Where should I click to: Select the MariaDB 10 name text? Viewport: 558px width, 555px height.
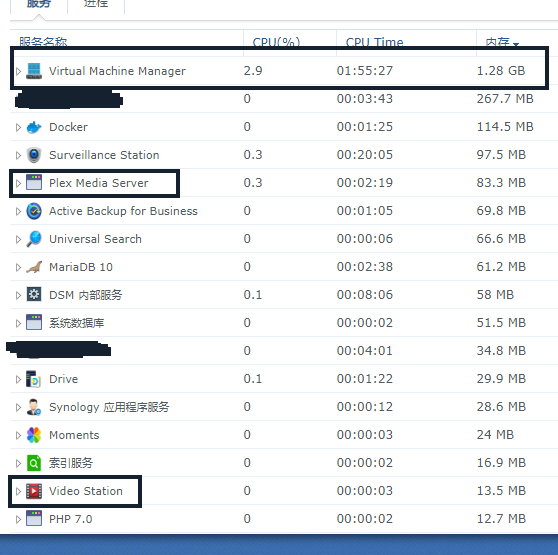[x=81, y=267]
